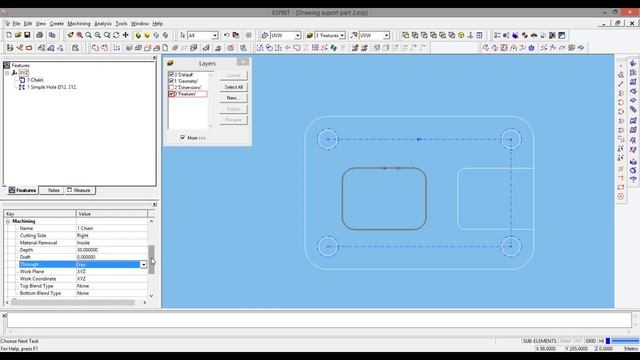This screenshot has height=360, width=640.
Task: Click the red zoom magnifier icon
Action: point(80,36)
